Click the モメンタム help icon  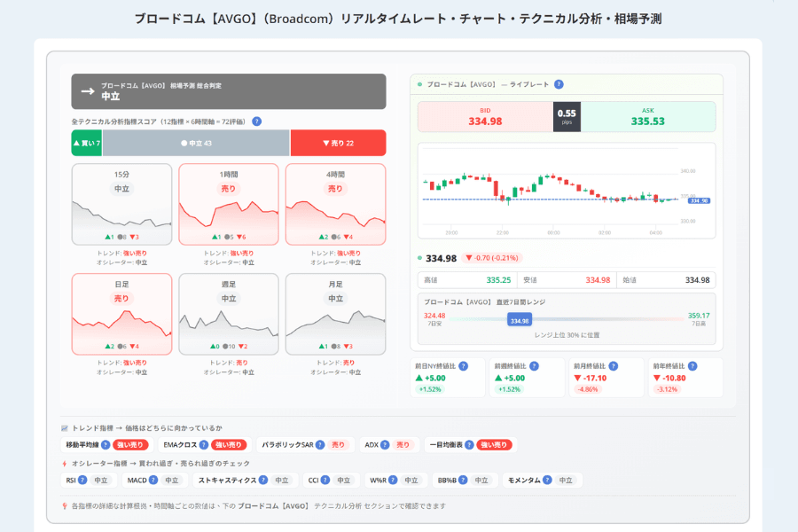[547, 480]
